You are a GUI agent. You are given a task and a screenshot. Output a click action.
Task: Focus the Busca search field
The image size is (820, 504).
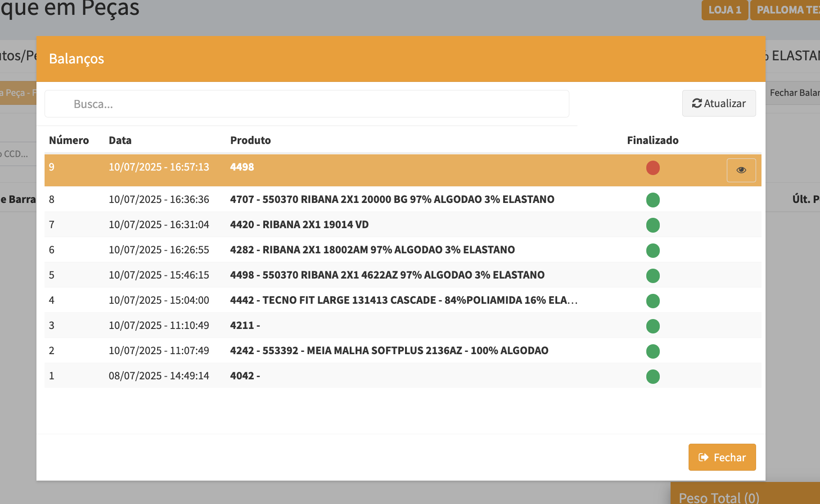306,104
